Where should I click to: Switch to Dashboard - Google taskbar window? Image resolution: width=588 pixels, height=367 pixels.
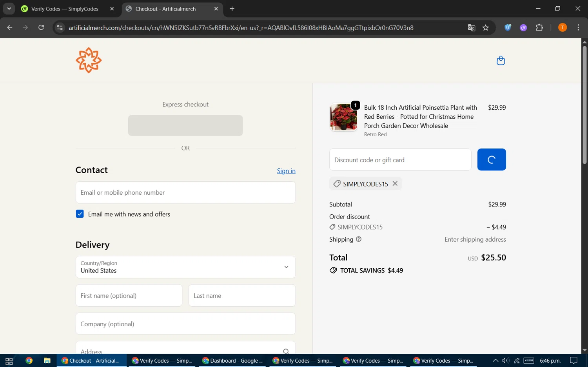[x=232, y=361]
